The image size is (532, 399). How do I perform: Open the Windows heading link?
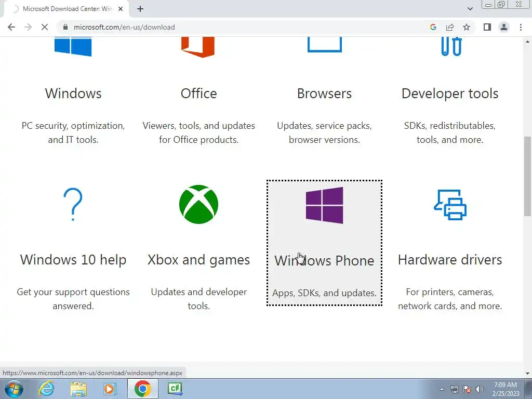click(73, 94)
